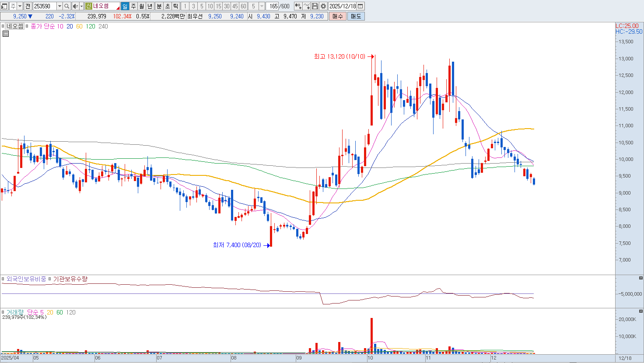
Task: Open the dropdown next to speaker icon
Action: 81,6
